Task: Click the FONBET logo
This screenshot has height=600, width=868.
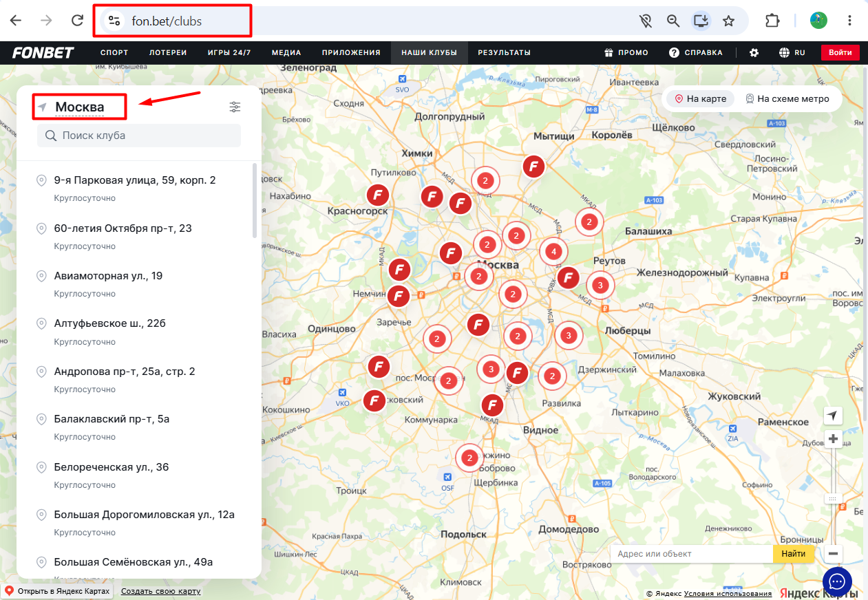Action: tap(43, 52)
